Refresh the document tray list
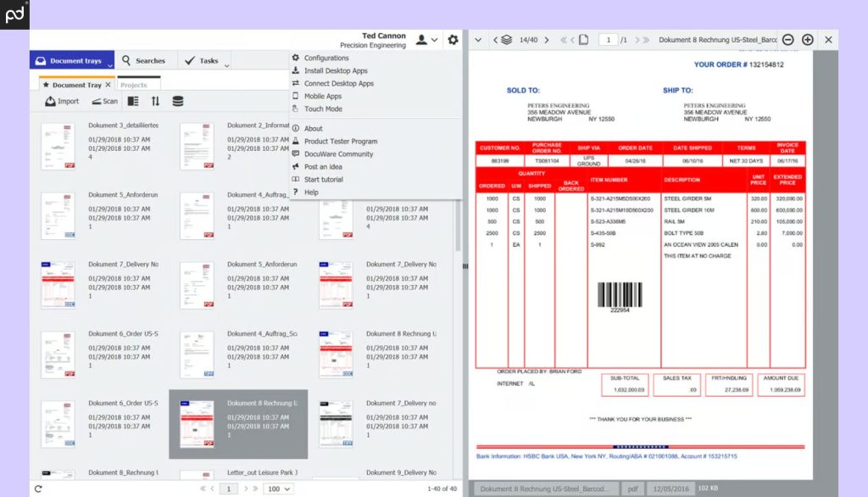 click(38, 489)
